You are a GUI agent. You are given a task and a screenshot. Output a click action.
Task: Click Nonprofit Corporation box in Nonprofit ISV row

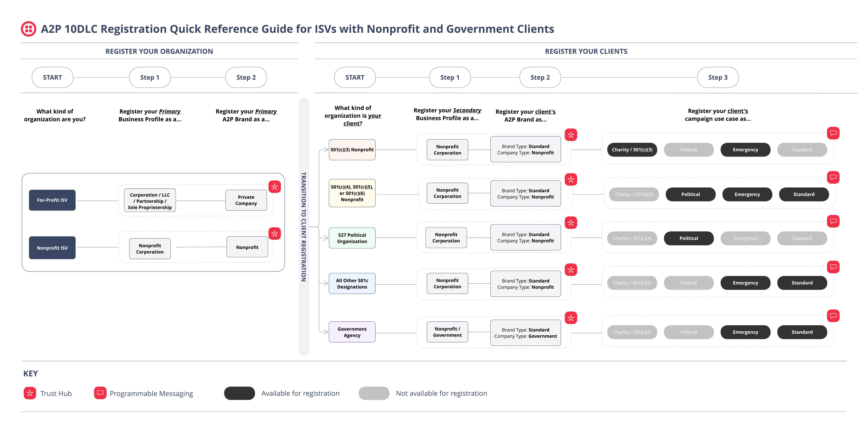[x=150, y=249]
